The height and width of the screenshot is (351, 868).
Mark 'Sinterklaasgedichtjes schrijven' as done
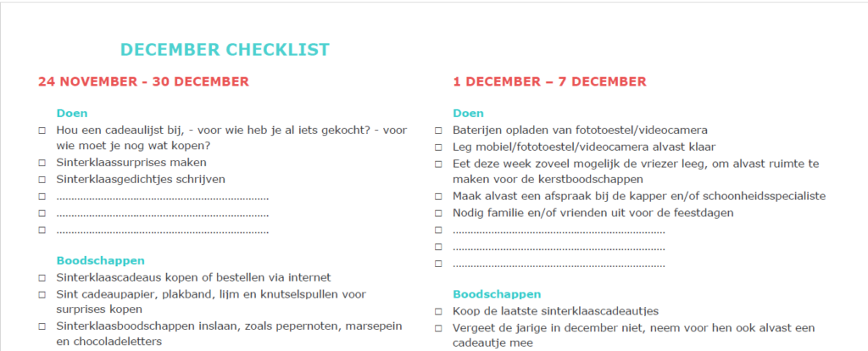[x=42, y=179]
